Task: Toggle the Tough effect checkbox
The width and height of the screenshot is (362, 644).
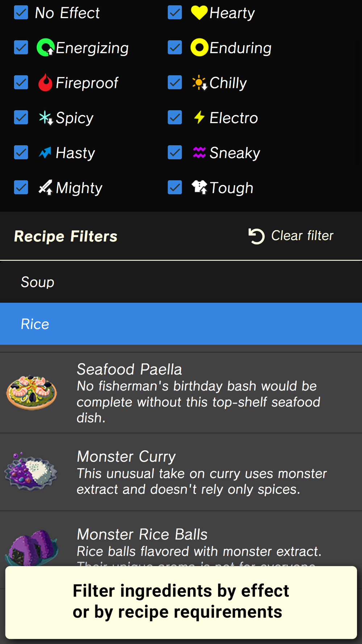Action: pyautogui.click(x=175, y=187)
